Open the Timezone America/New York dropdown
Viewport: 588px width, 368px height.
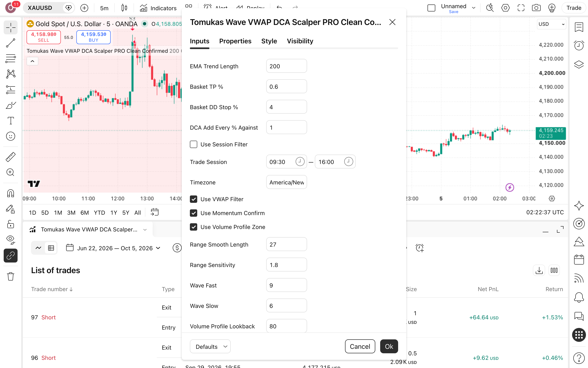[286, 182]
